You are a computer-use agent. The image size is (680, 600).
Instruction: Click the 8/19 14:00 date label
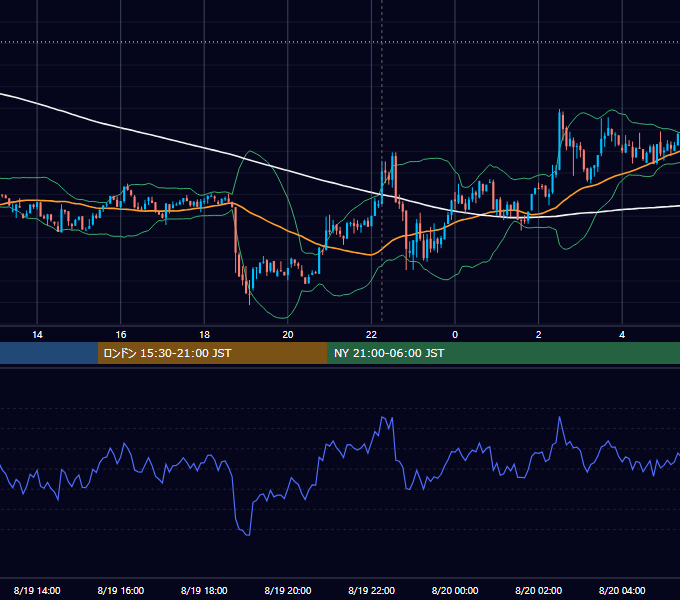point(37,590)
